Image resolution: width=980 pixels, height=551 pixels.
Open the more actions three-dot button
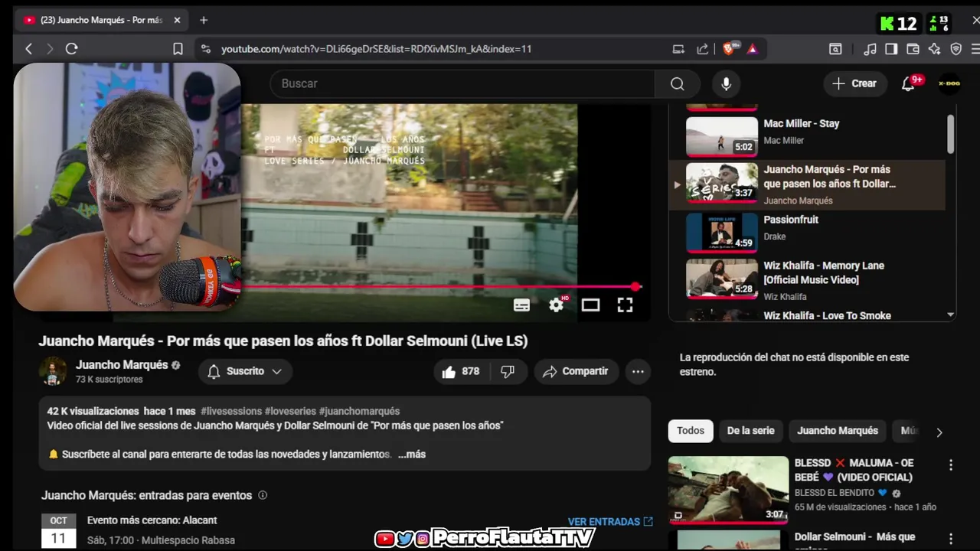(638, 371)
